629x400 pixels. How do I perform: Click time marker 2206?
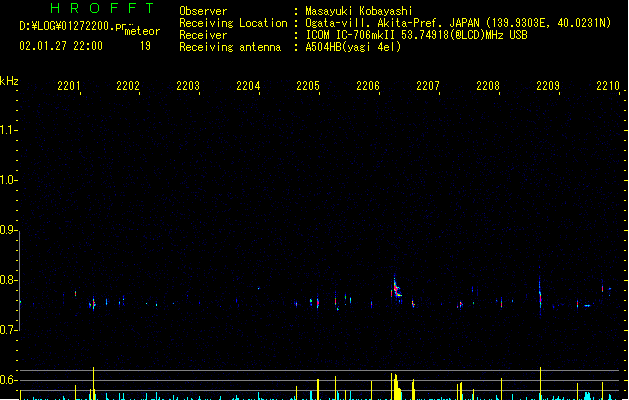point(368,85)
